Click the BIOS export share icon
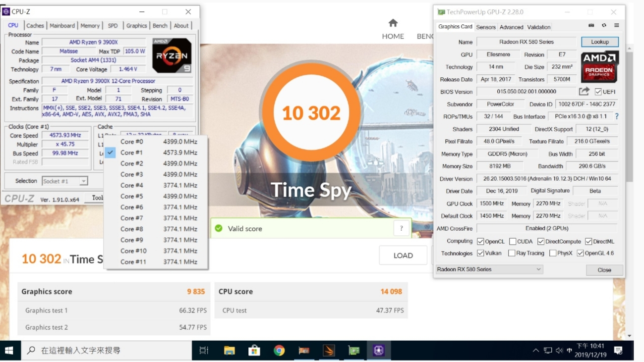 (x=584, y=91)
